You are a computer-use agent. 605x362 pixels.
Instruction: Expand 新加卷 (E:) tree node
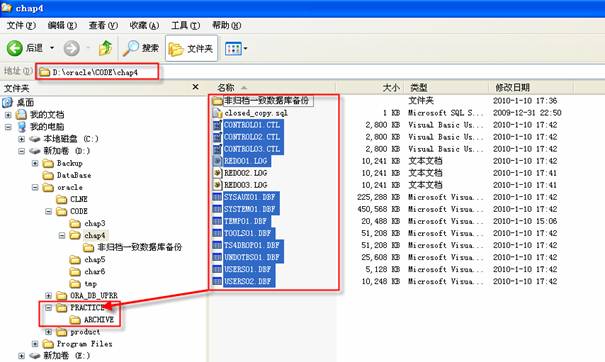coord(21,356)
